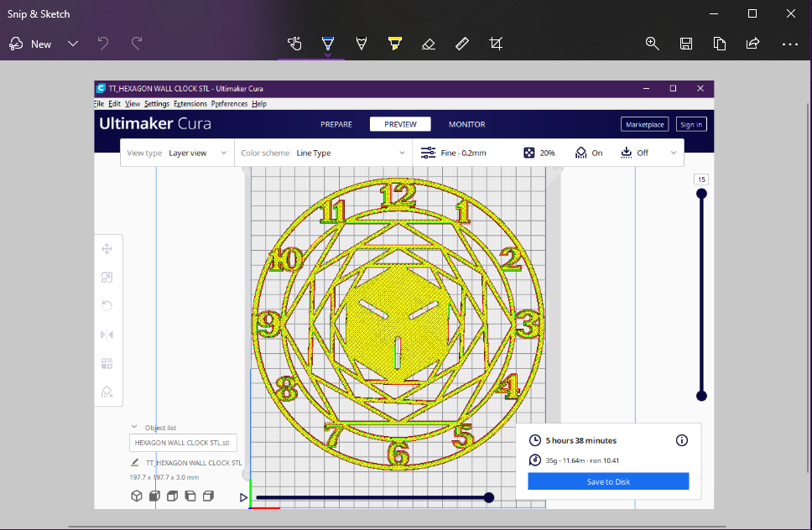812x530 pixels.
Task: Select the Touch Writing tool
Action: tap(294, 44)
